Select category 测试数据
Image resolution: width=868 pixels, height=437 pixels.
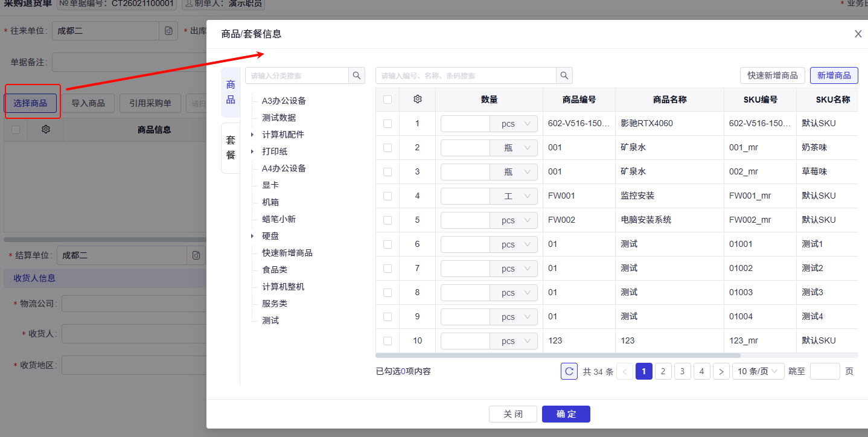click(279, 118)
